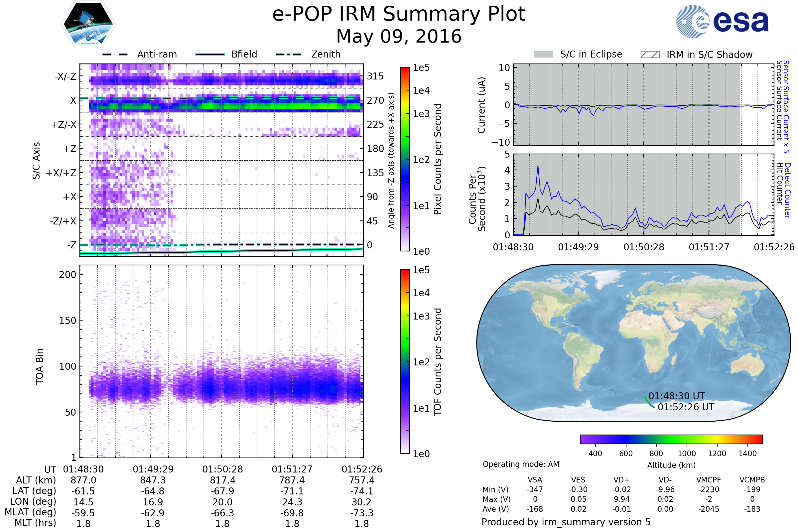
Task: Click the ESA logo
Action: click(723, 21)
